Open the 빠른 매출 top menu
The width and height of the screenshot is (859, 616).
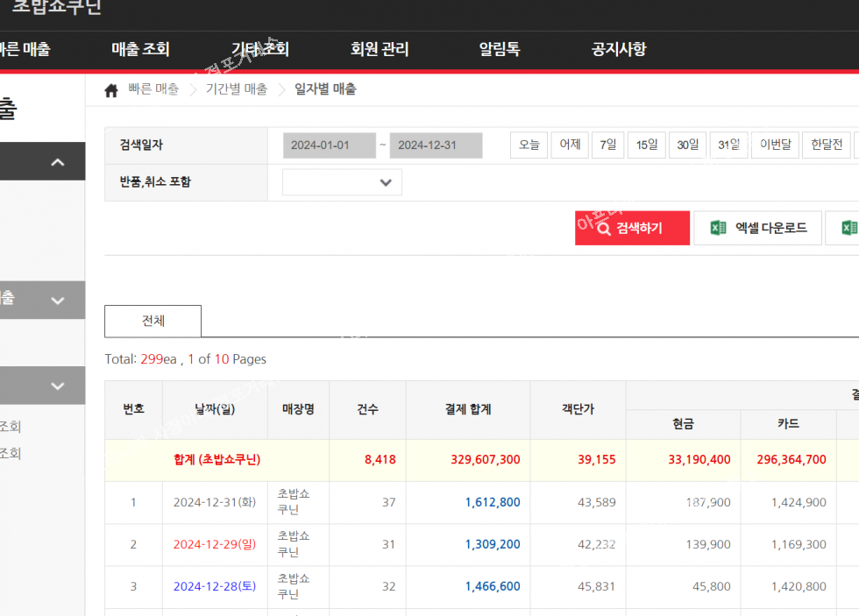[x=25, y=49]
